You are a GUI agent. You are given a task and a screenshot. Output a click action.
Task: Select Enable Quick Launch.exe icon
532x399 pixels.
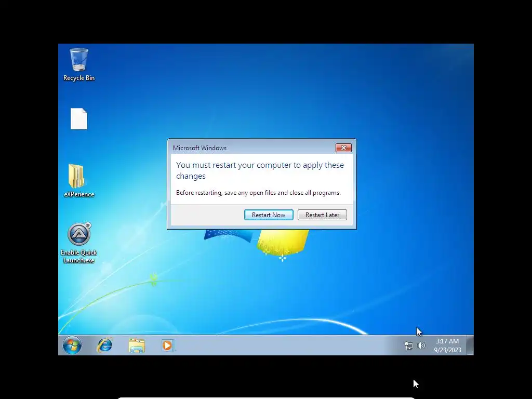pos(79,243)
